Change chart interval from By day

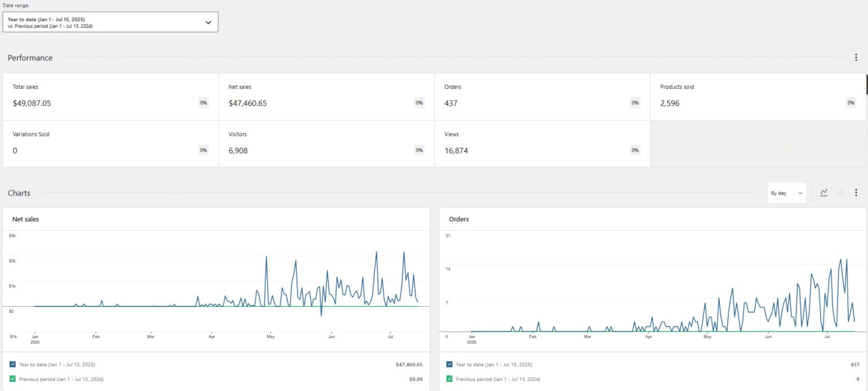pyautogui.click(x=786, y=193)
